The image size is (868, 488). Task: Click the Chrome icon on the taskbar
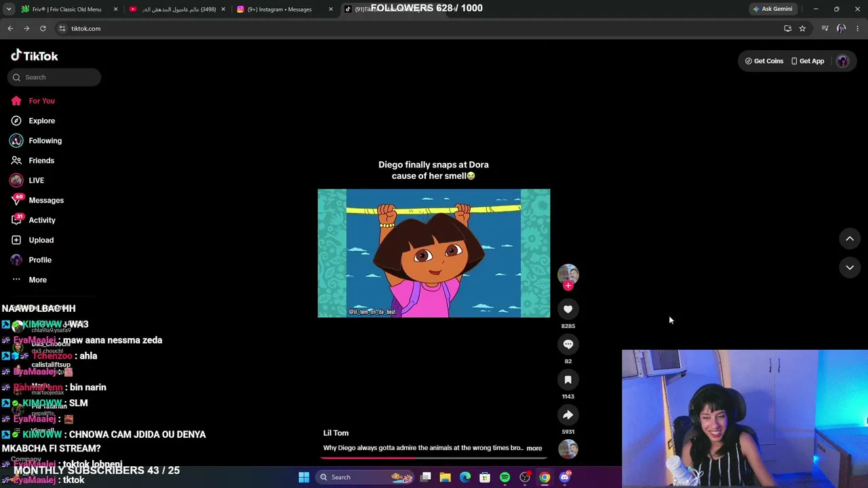click(545, 477)
